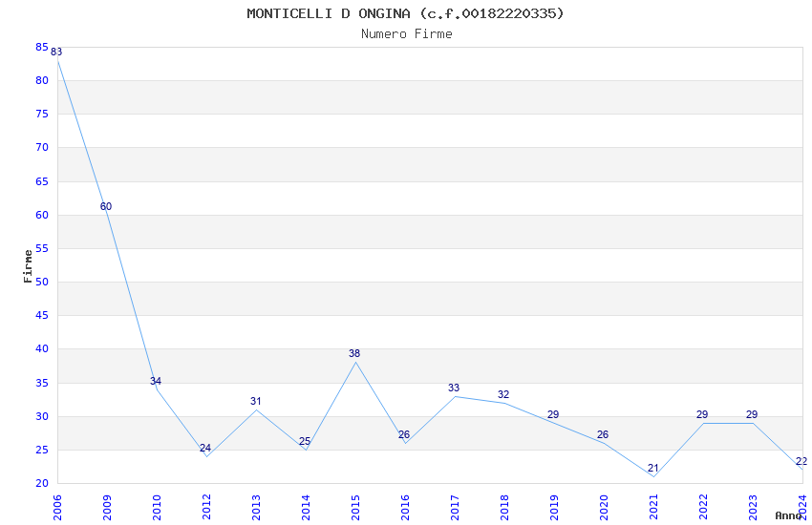Click the x-axis year 2019

[554, 508]
